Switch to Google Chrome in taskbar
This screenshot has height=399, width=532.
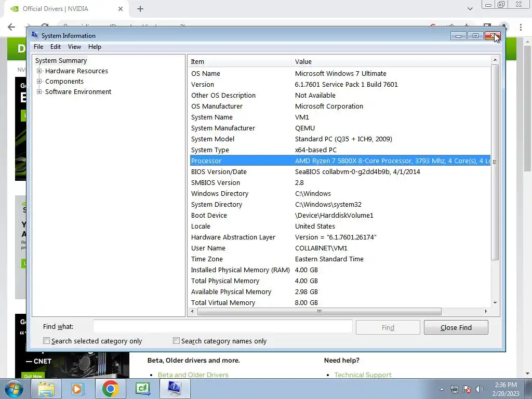pyautogui.click(x=110, y=389)
